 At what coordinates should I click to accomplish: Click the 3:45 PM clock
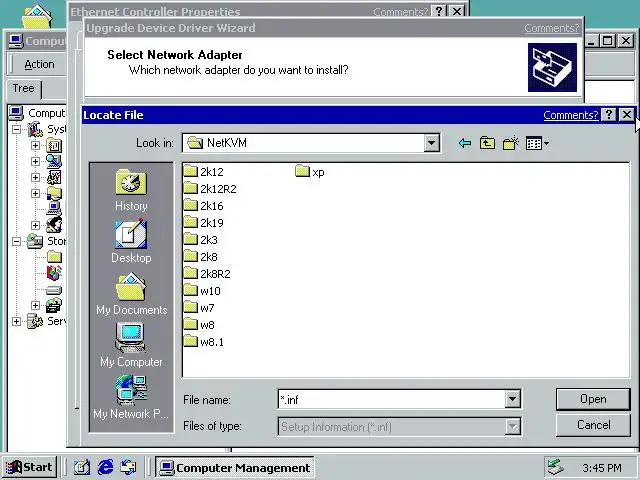tap(602, 468)
